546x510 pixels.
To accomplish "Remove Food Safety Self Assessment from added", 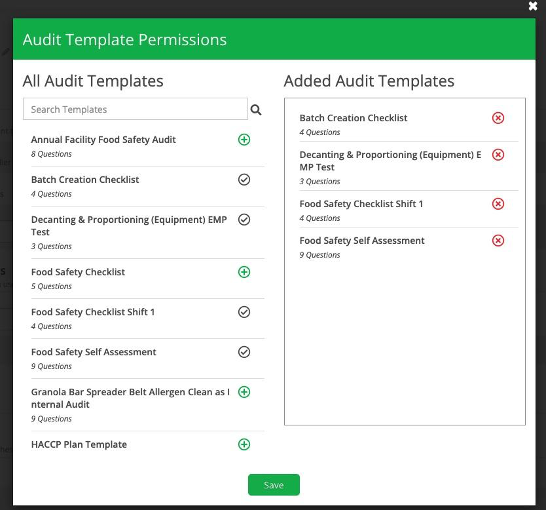I will (x=498, y=241).
